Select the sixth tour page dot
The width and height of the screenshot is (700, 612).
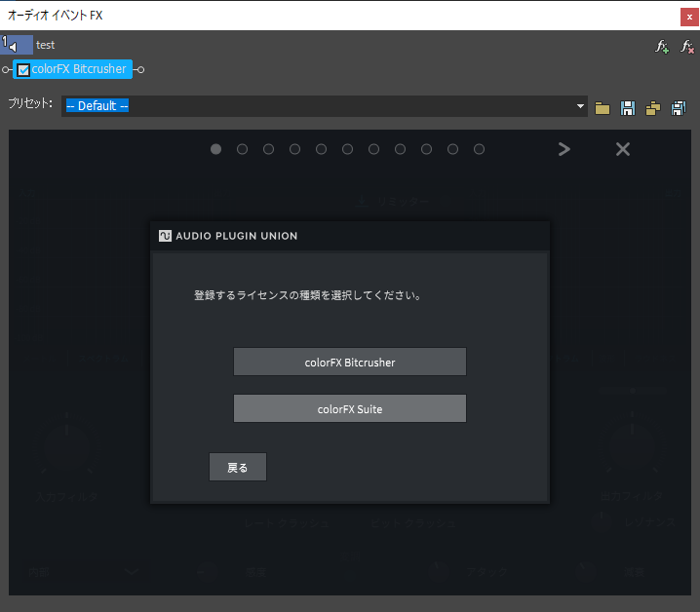click(x=348, y=149)
